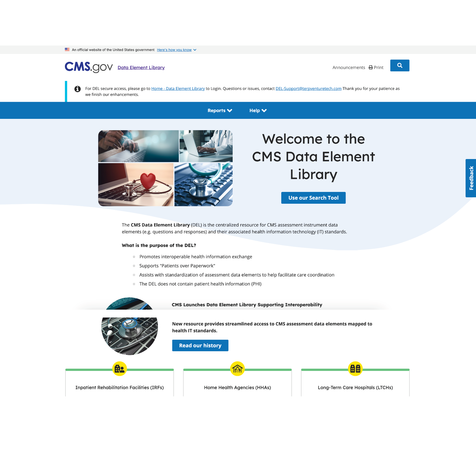Click "Promotes interoperable health information exchange" bullet

pos(196,257)
